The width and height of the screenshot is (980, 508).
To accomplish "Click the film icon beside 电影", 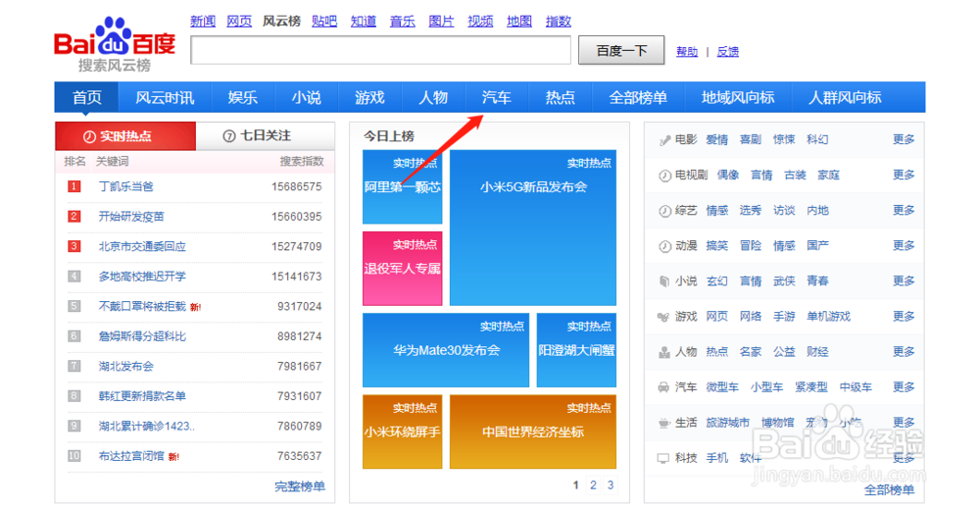I will coord(664,140).
